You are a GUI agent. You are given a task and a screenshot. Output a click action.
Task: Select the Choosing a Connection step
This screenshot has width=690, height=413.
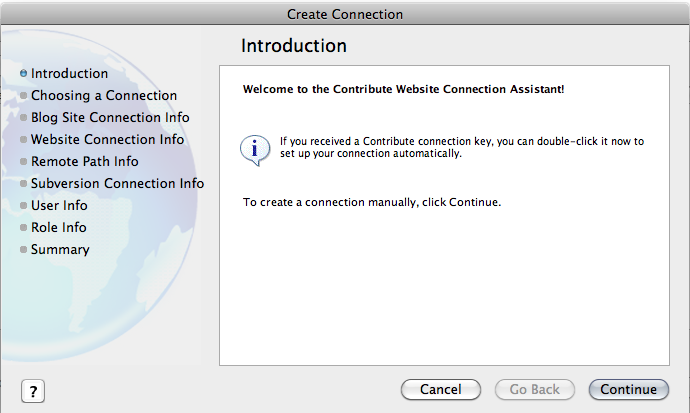tap(104, 95)
